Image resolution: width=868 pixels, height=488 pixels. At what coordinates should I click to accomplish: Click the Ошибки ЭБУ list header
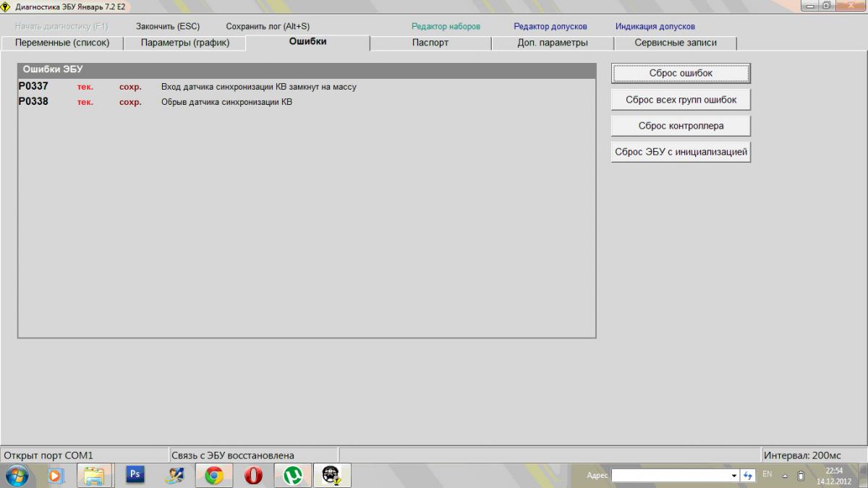pos(307,70)
